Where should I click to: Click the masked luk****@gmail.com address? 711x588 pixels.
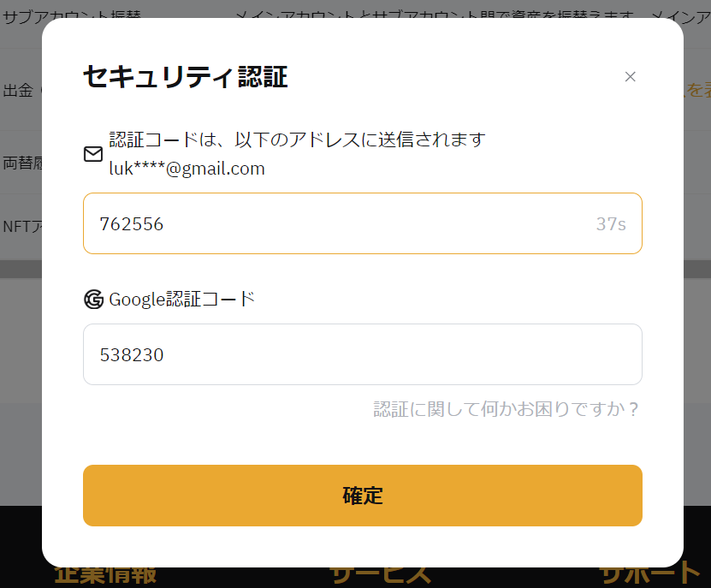click(x=187, y=169)
